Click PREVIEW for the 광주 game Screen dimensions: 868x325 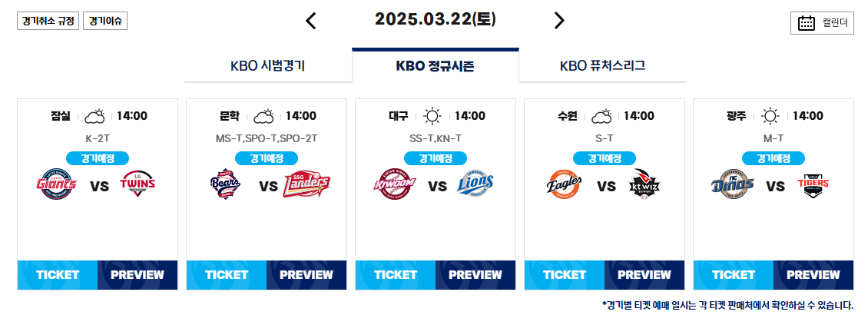[813, 275]
